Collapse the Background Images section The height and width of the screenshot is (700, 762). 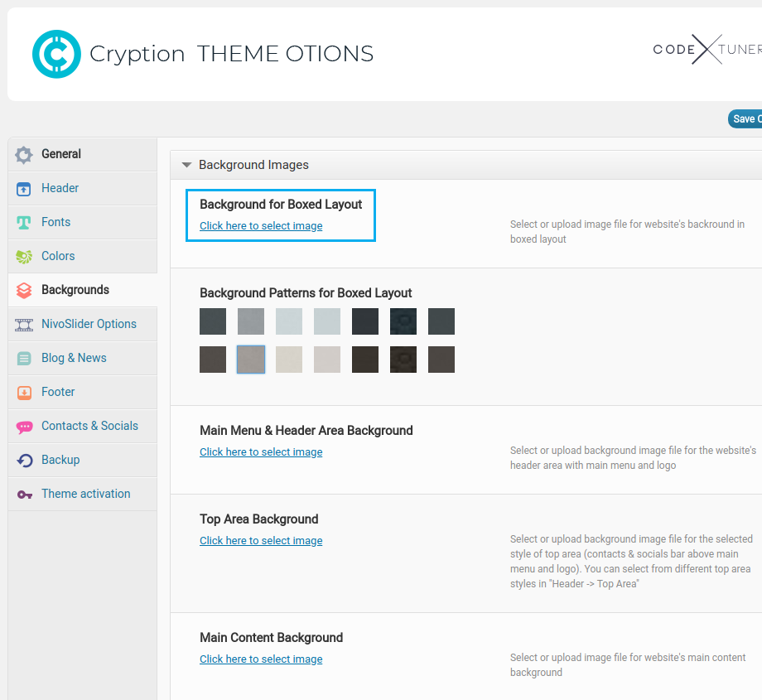[186, 165]
